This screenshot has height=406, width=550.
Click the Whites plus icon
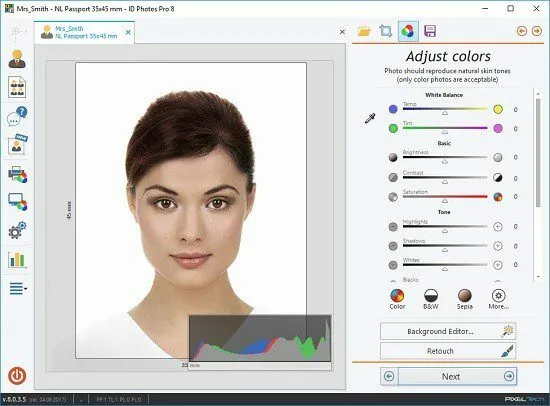[498, 265]
